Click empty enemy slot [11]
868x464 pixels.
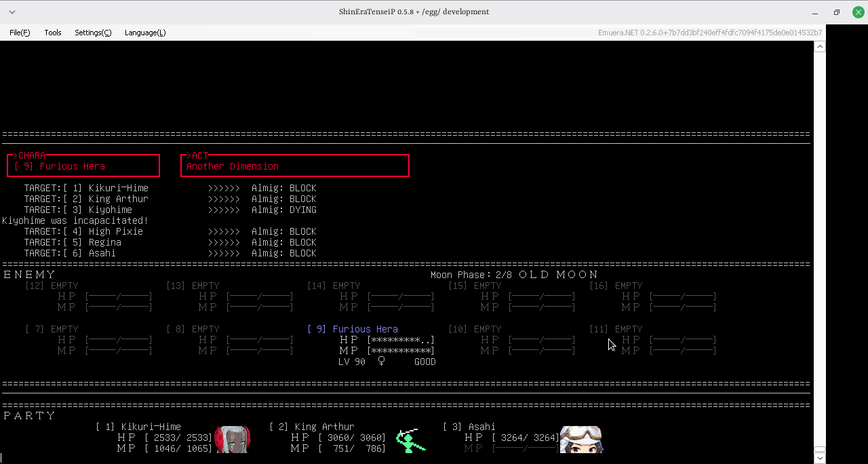click(616, 329)
